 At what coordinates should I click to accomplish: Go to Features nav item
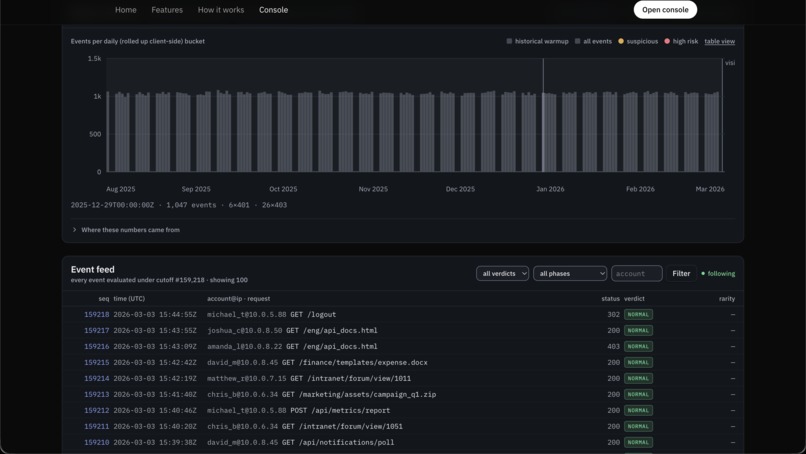(x=167, y=10)
